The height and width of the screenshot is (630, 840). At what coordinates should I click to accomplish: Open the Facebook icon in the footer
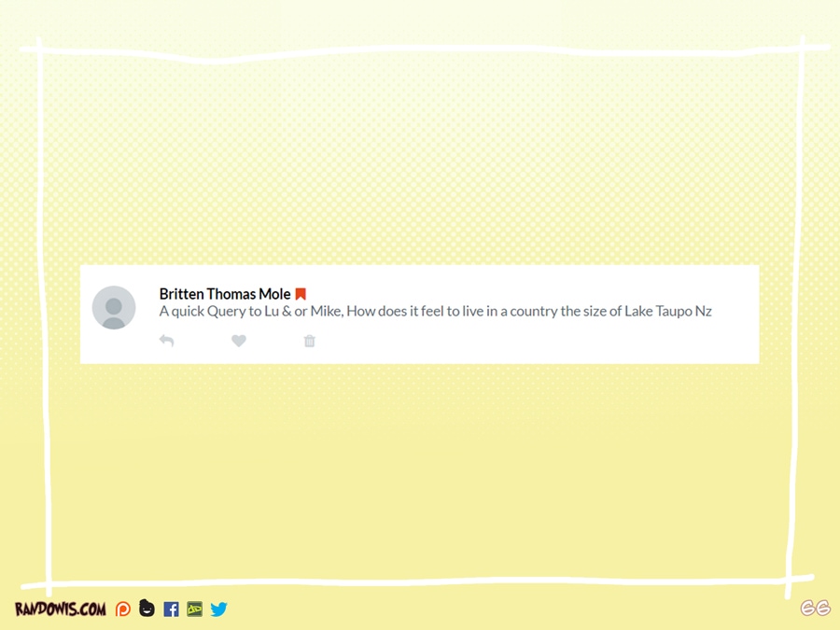point(171,609)
